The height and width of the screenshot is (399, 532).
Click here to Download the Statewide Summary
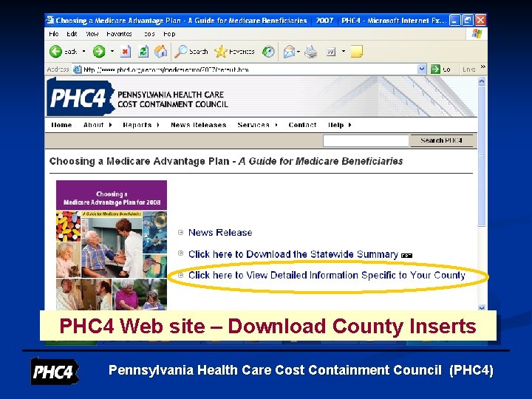tap(293, 254)
